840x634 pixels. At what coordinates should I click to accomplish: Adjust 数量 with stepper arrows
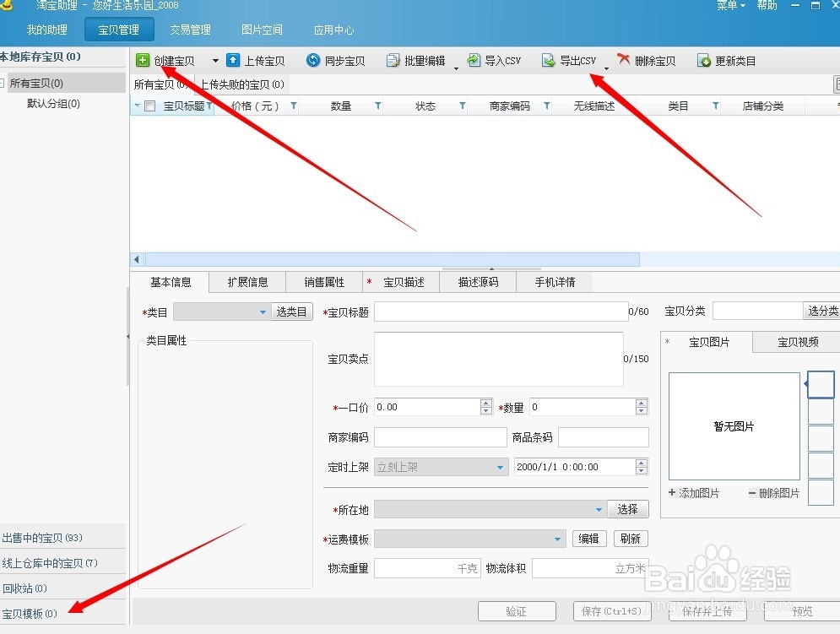coord(642,407)
